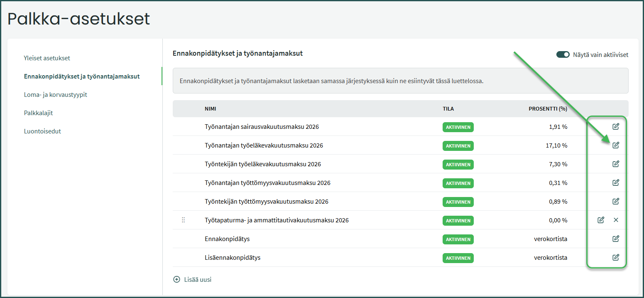The image size is (644, 298).
Task: Open Loma- ja korvaustyypit section
Action: pyautogui.click(x=55, y=95)
